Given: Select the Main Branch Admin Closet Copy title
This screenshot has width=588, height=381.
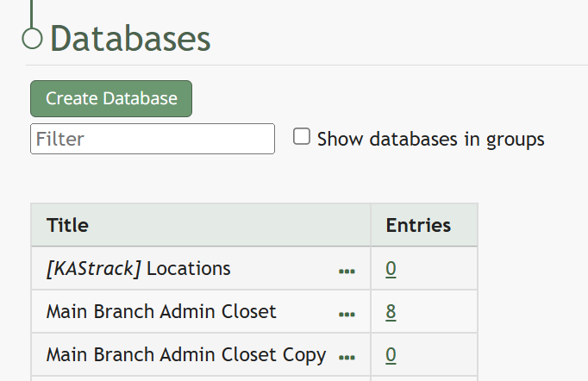Looking at the screenshot, I should tap(186, 355).
